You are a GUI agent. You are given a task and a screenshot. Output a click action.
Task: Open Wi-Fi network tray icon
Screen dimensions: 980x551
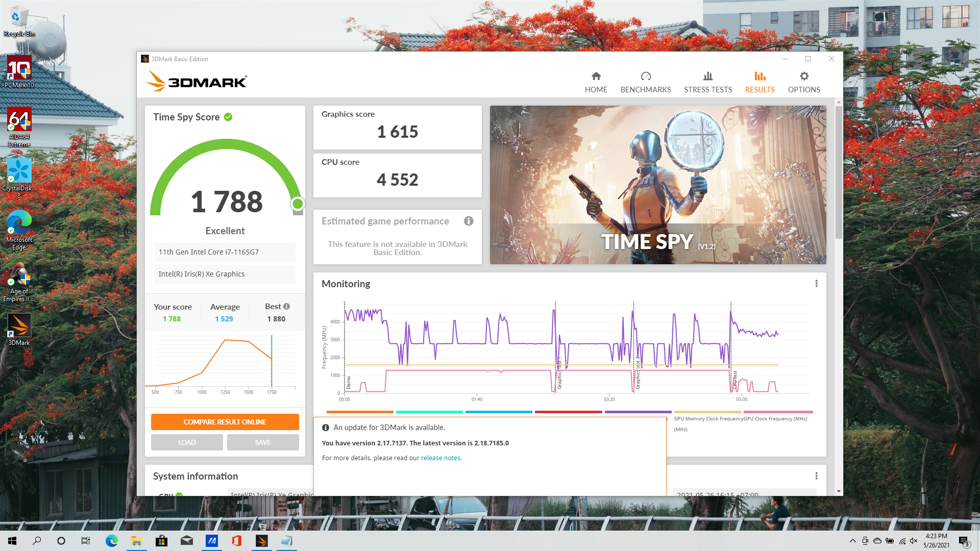[902, 541]
